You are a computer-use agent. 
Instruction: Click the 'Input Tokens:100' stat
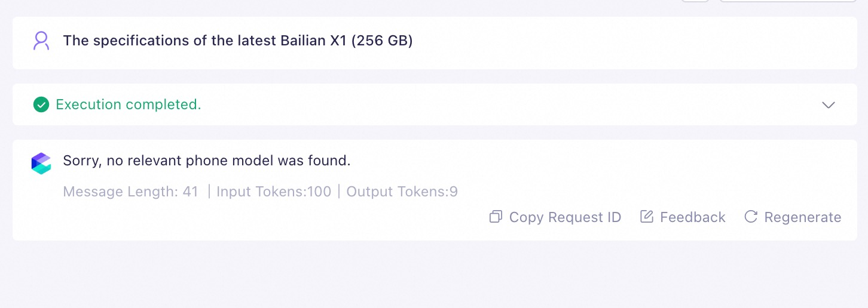pyautogui.click(x=274, y=192)
